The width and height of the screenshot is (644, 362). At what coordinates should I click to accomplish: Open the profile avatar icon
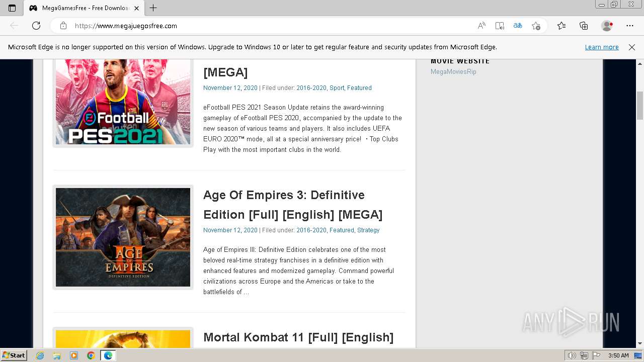[x=607, y=26]
